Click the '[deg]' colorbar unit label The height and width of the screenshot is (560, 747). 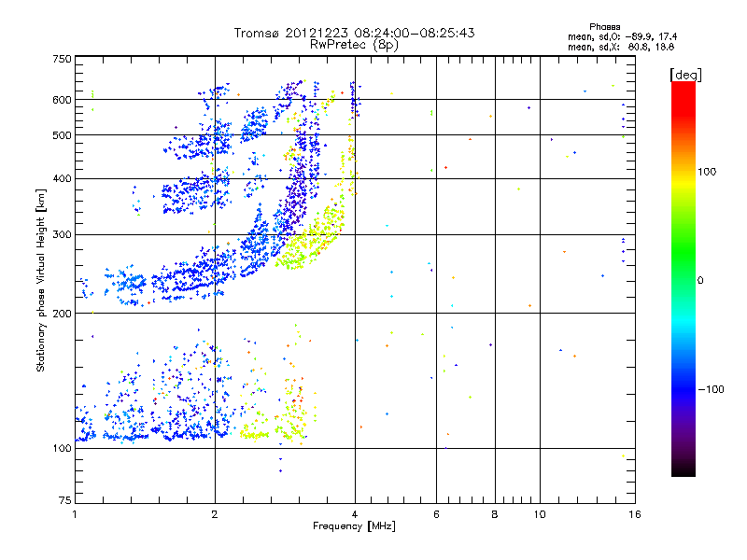pyautogui.click(x=685, y=75)
